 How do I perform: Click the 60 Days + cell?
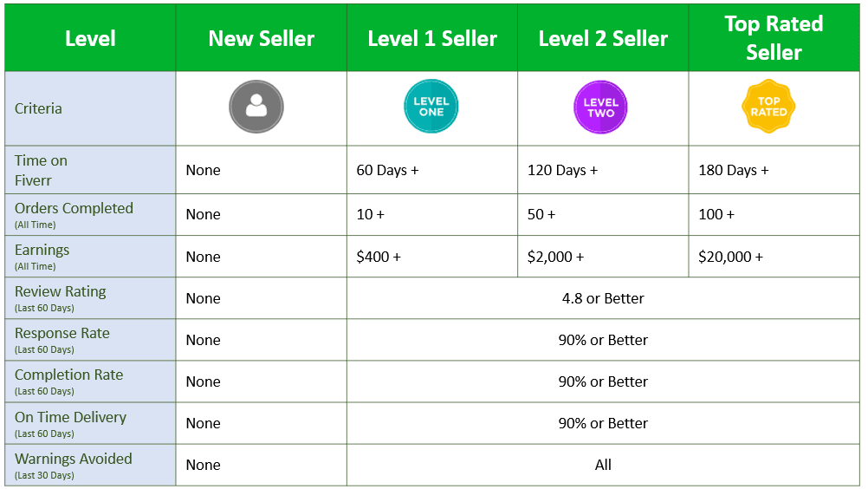(x=387, y=170)
